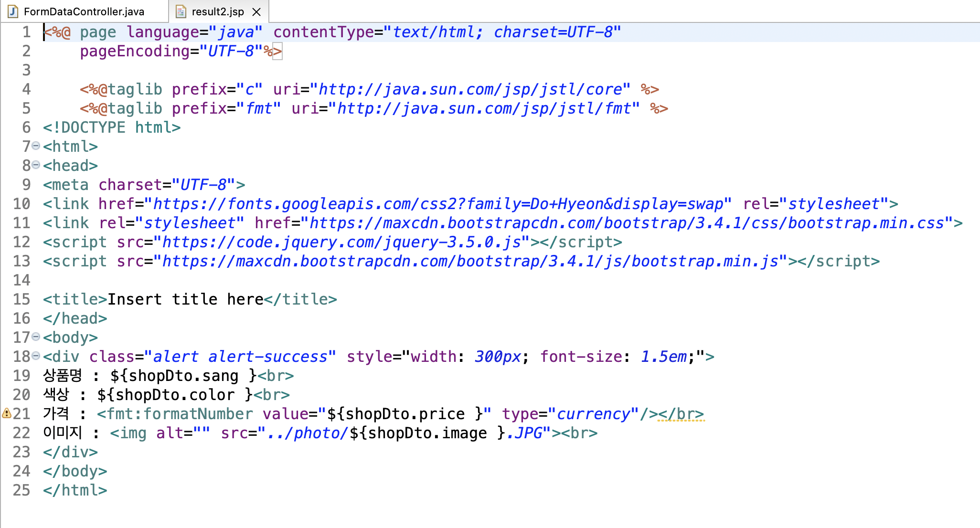980x528 pixels.
Task: Select the result2.jsp tab
Action: pyautogui.click(x=217, y=11)
